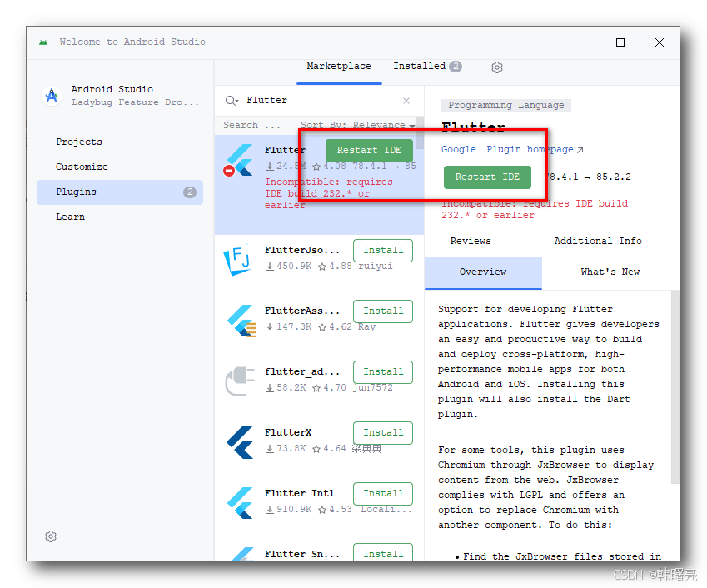Click the Flutter Intl plugin icon
Screen dimensions: 707x588
coord(240,503)
